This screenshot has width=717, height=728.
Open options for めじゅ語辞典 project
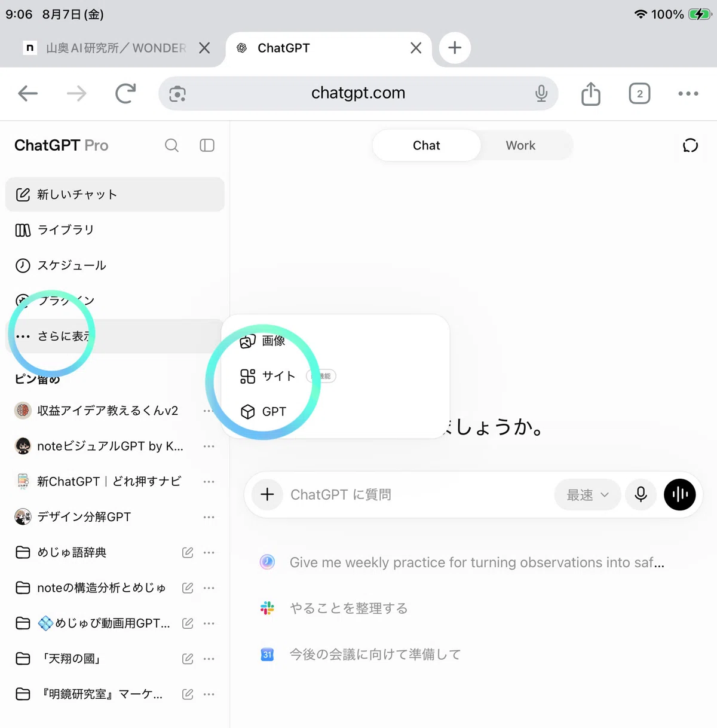click(209, 552)
